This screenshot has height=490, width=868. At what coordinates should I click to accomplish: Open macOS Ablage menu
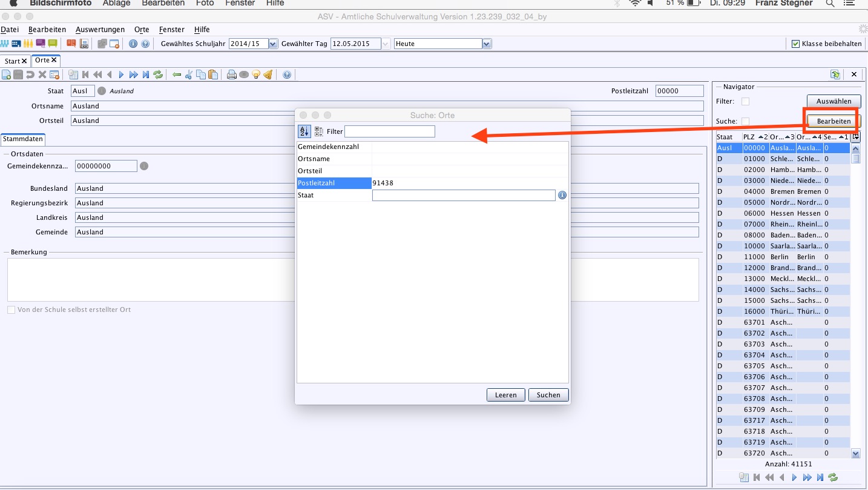tap(116, 3)
